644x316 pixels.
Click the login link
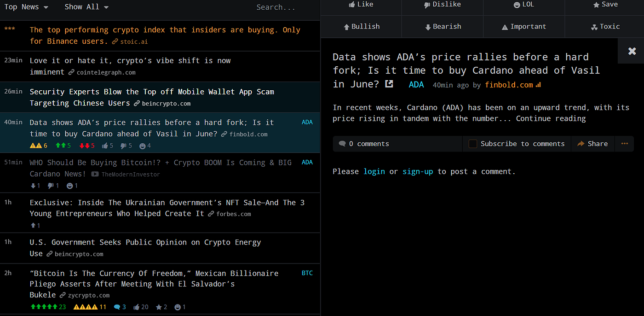tap(374, 171)
